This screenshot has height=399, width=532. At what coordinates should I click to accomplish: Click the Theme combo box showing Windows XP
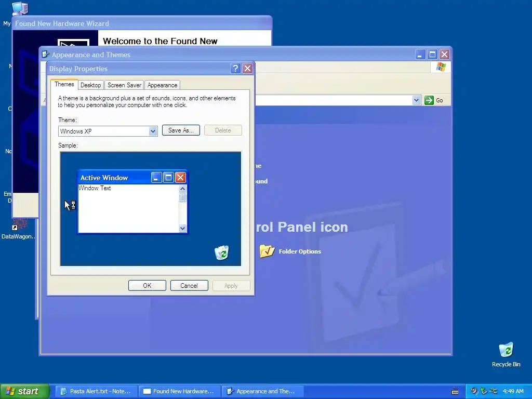[x=108, y=131]
